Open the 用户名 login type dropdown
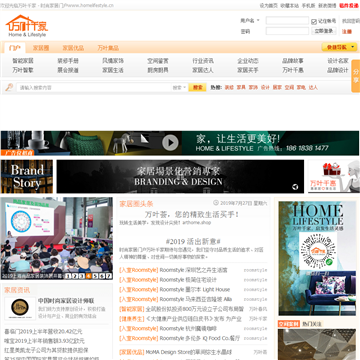 250,21
